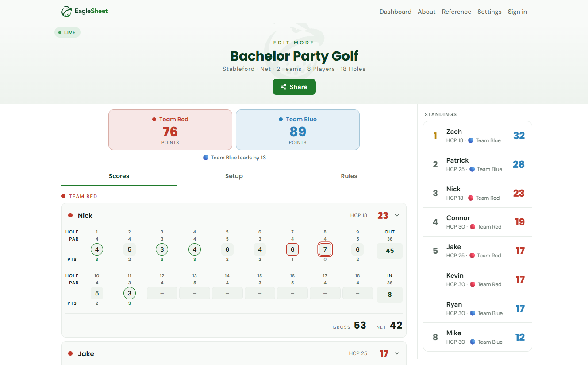588x365 pixels.
Task: Edit Nick's hole 8 score of 7
Action: click(325, 249)
